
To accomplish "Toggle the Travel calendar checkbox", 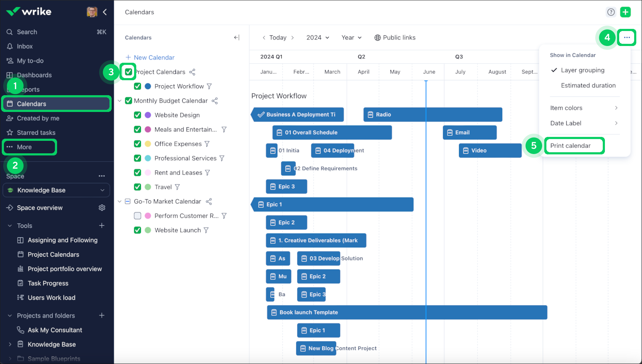I will pos(137,187).
